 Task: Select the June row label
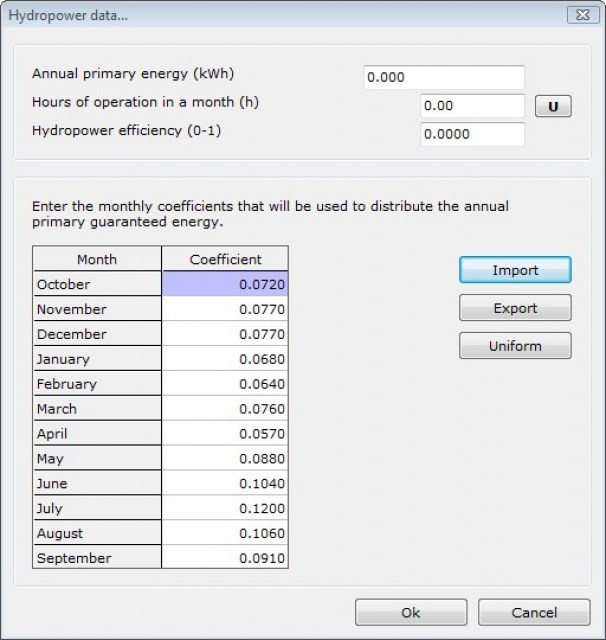coord(97,484)
